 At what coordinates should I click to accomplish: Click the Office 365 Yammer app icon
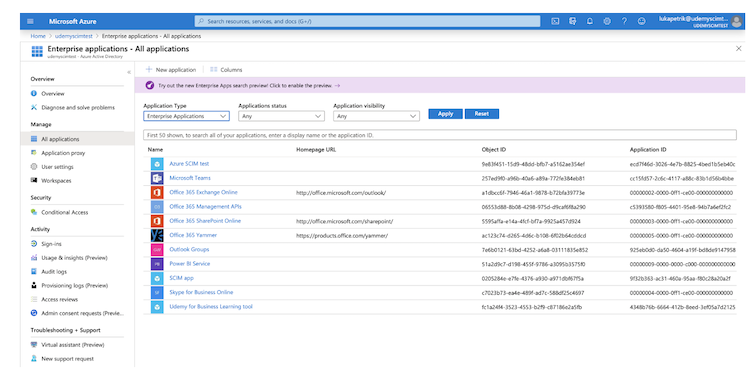(x=157, y=235)
